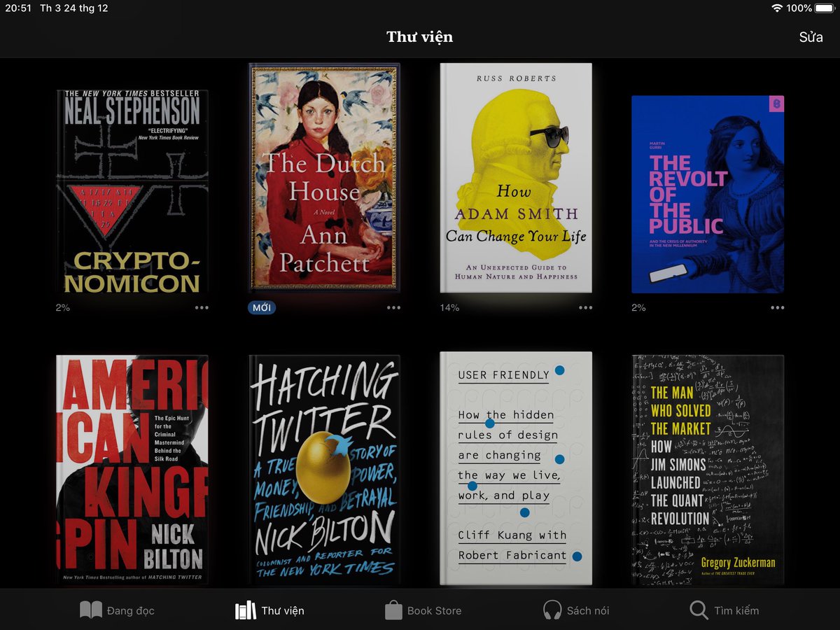Switch to Thư viện tab label
The width and height of the screenshot is (840, 630).
pyautogui.click(x=283, y=610)
